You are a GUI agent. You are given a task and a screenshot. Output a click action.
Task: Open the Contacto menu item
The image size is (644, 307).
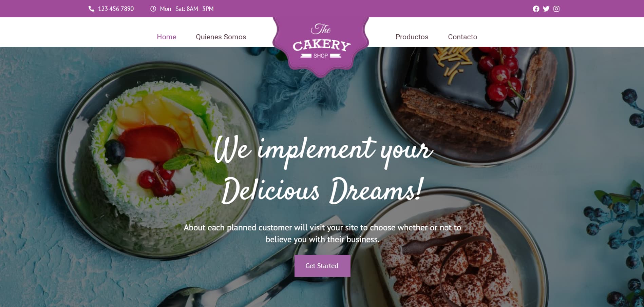pos(462,37)
